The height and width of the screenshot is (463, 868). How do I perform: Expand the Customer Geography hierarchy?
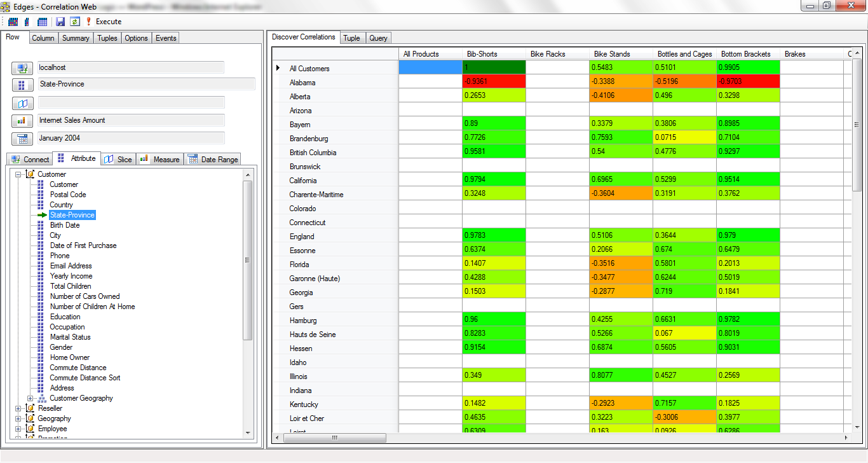pos(30,398)
